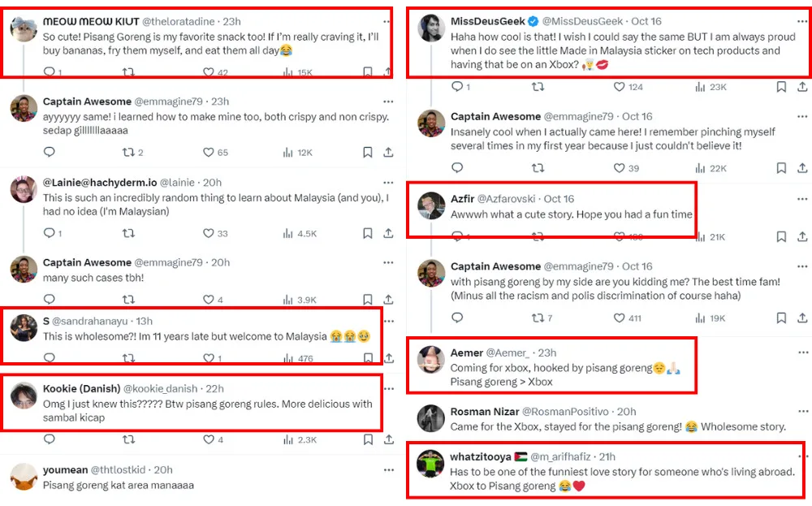812x506 pixels.
Task: Open the @MissDeusGeek profile handle link
Action: tap(582, 20)
